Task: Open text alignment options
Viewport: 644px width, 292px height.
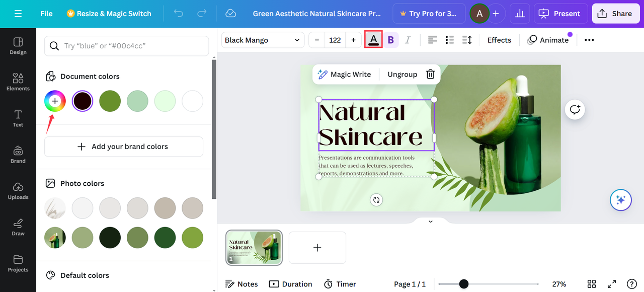Action: point(433,40)
